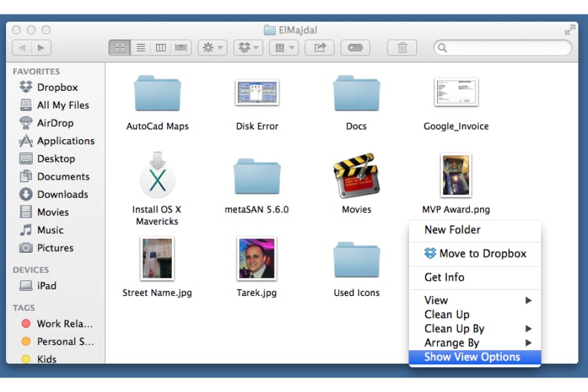Select the Movies clapperboard icon in file area
Image resolution: width=588 pixels, height=392 pixels.
click(356, 183)
